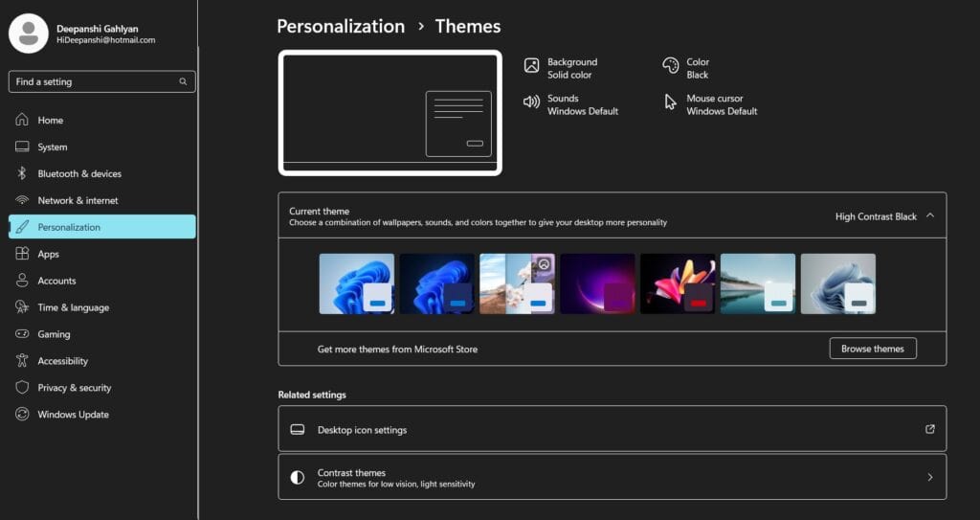Click the System monitor icon
Screen dimensions: 980x520
click(x=22, y=147)
